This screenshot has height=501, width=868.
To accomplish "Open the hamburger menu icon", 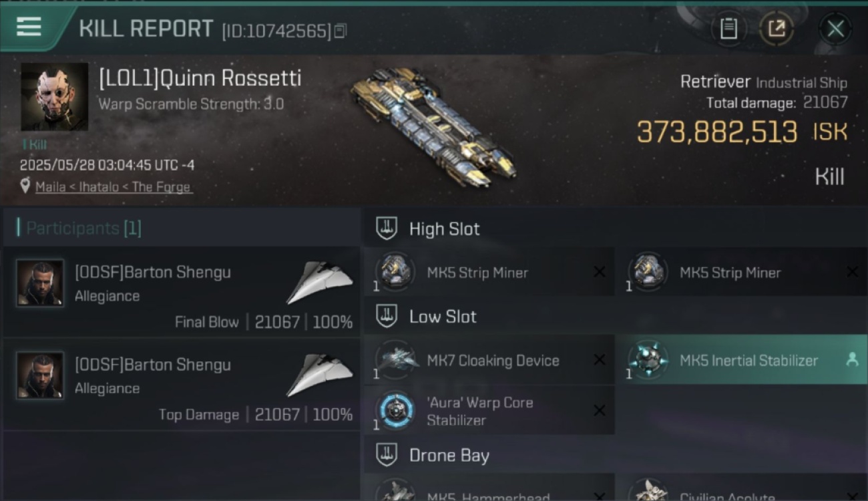I will [x=29, y=27].
